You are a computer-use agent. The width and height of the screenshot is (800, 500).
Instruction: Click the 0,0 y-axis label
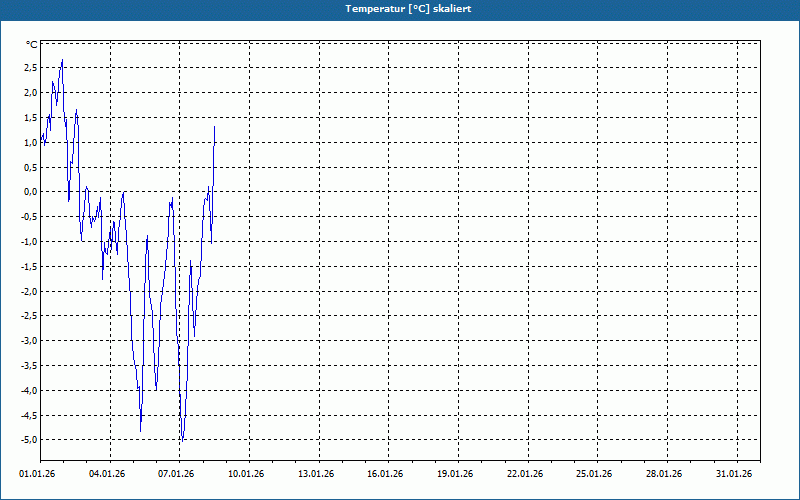(31, 192)
